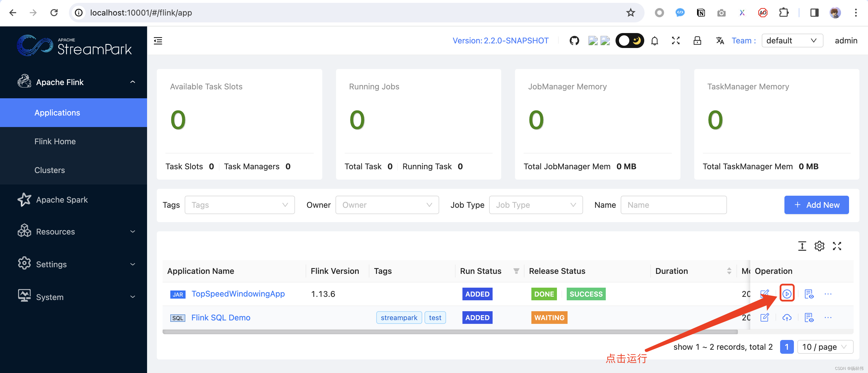The width and height of the screenshot is (868, 373).
Task: Open the Clusters menu item
Action: pyautogui.click(x=49, y=170)
